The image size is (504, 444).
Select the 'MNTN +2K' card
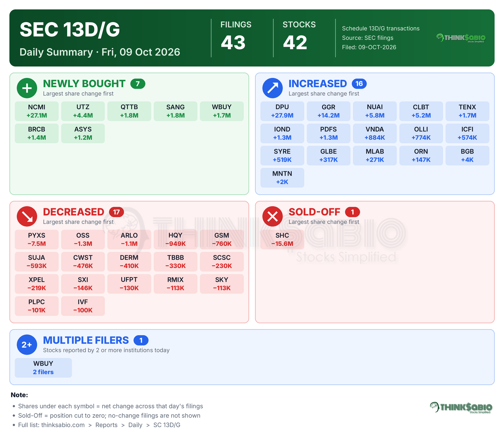(282, 178)
